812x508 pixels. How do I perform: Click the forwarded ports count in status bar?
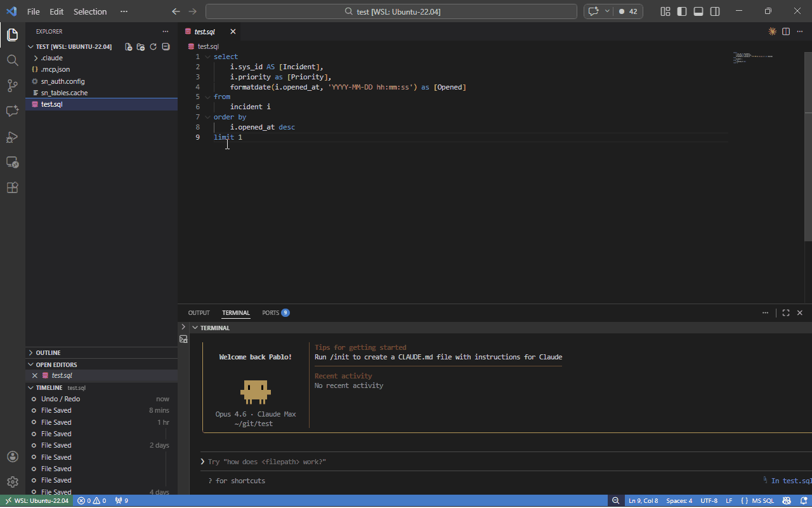pos(122,500)
